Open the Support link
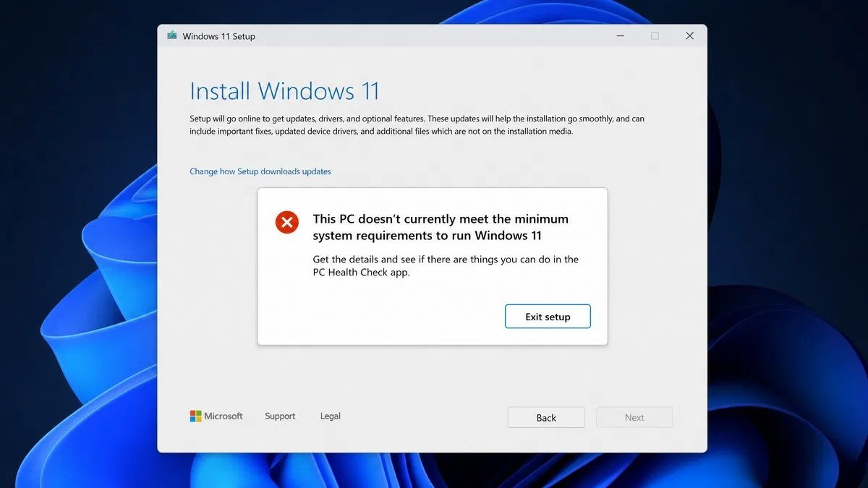The width and height of the screenshot is (868, 488). coord(280,416)
